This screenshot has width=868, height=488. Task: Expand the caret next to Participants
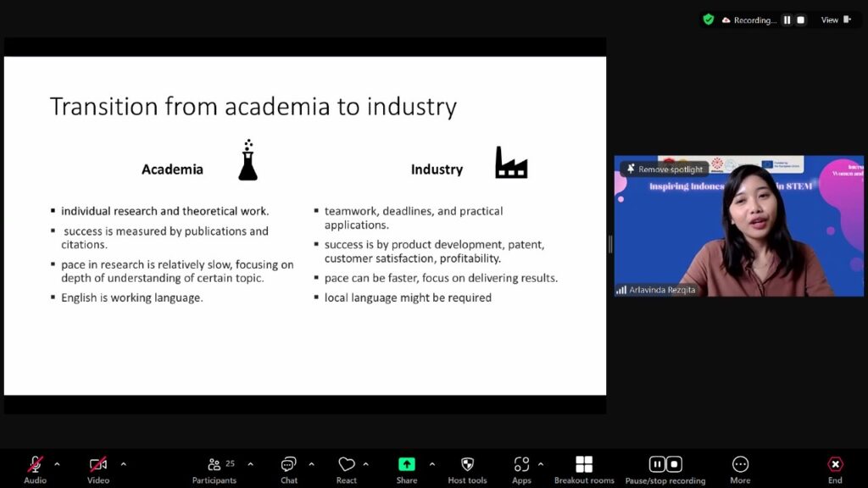(x=251, y=464)
